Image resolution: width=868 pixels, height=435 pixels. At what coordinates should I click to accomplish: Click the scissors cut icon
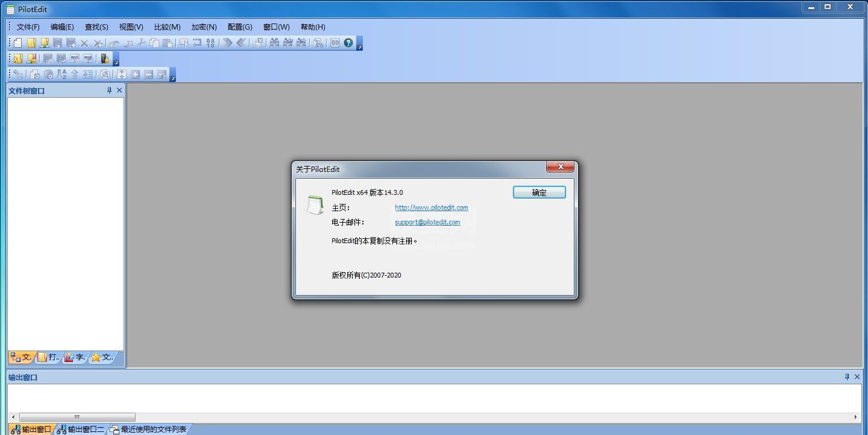pyautogui.click(x=141, y=43)
